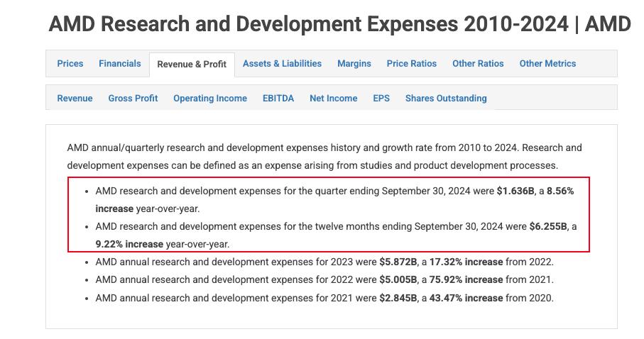Open the Shares Outstanding link

pyautogui.click(x=446, y=99)
